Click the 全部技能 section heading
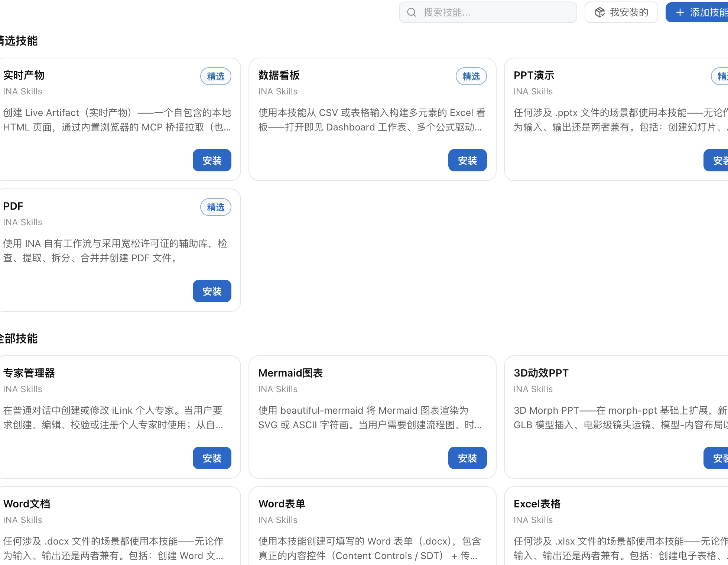728x565 pixels. point(19,339)
